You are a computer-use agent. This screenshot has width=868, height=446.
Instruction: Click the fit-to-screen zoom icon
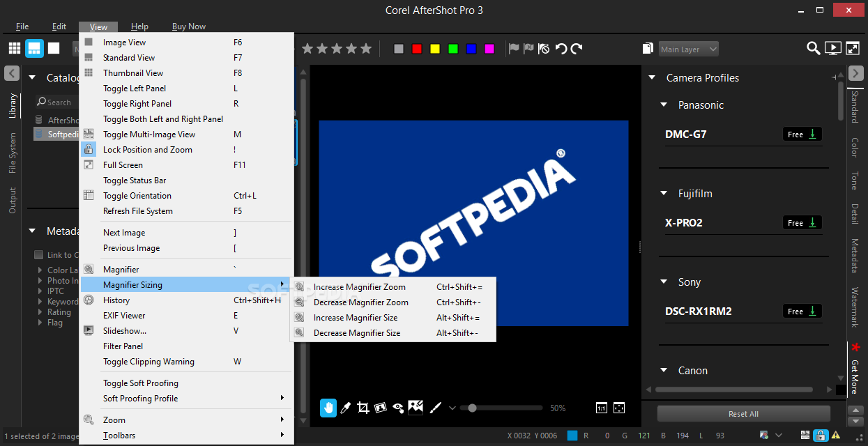click(618, 408)
